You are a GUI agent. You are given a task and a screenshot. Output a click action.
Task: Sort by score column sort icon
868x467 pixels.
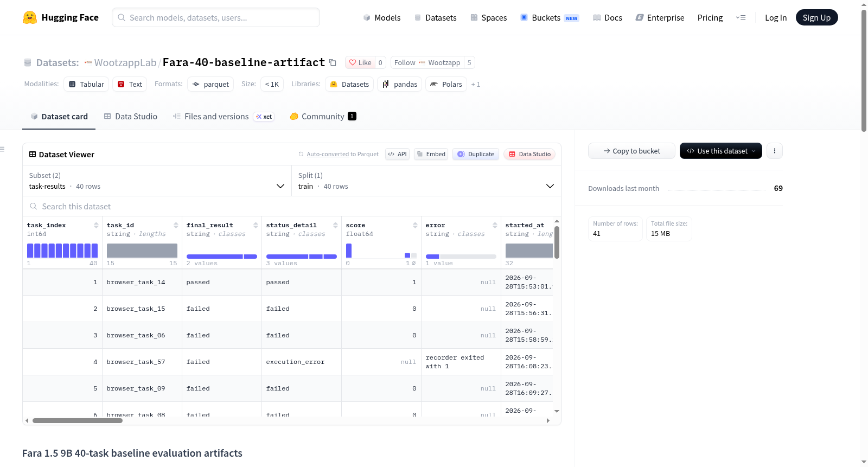point(415,225)
